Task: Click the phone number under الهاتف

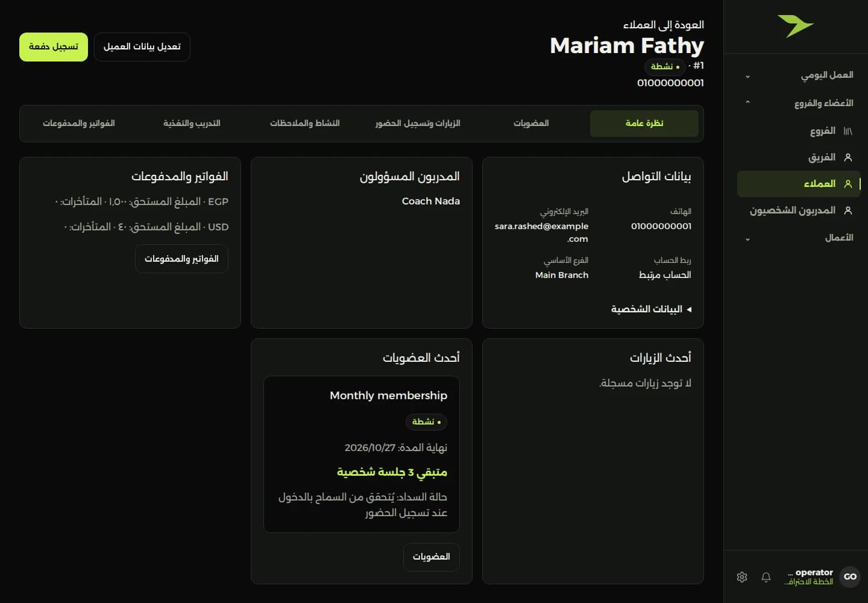Action: click(661, 226)
